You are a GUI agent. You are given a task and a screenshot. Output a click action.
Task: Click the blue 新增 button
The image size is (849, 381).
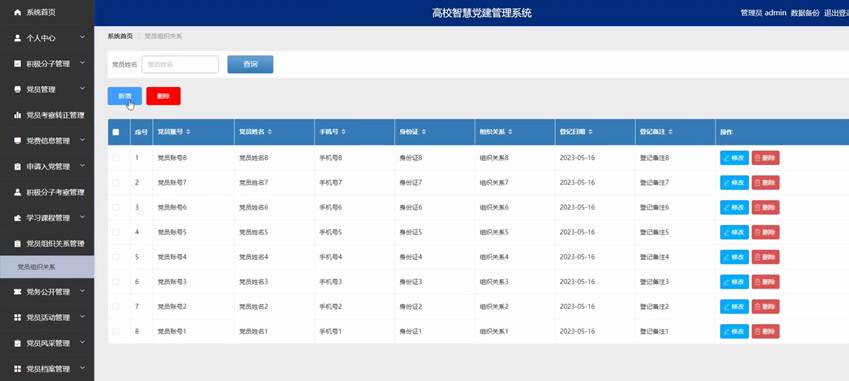tap(125, 96)
